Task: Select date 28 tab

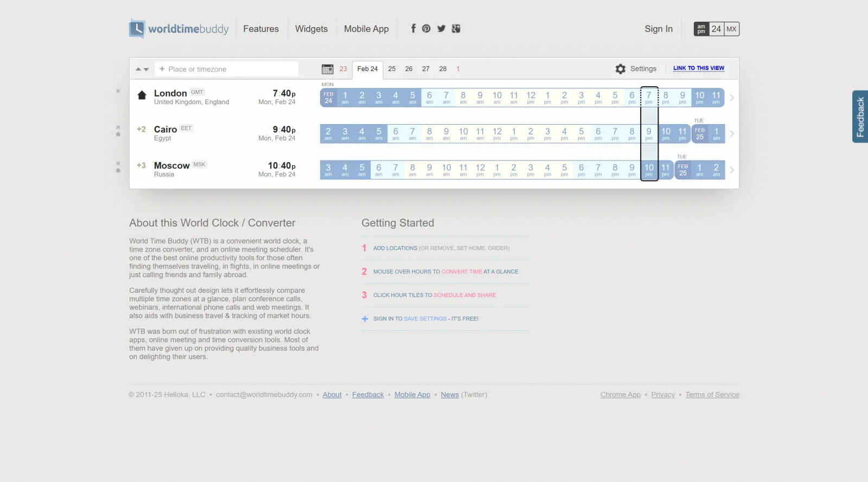Action: coord(443,69)
